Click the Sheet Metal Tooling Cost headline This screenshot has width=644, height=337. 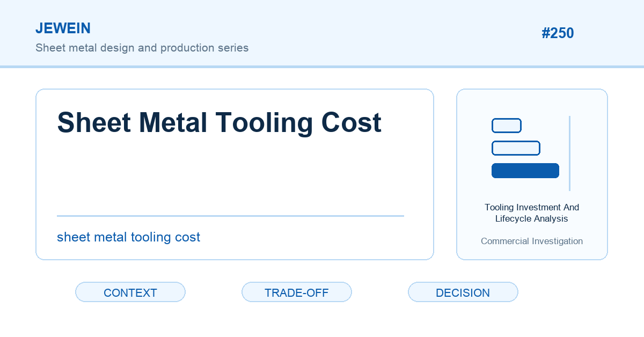[219, 122]
